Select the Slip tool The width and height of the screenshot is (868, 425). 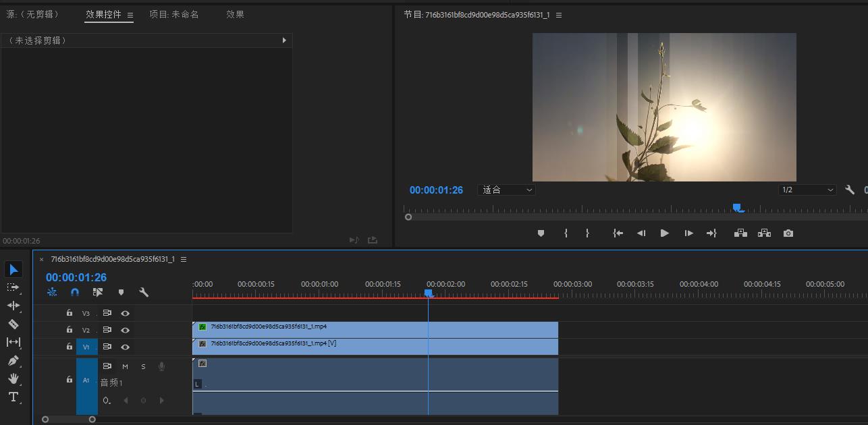click(x=13, y=342)
